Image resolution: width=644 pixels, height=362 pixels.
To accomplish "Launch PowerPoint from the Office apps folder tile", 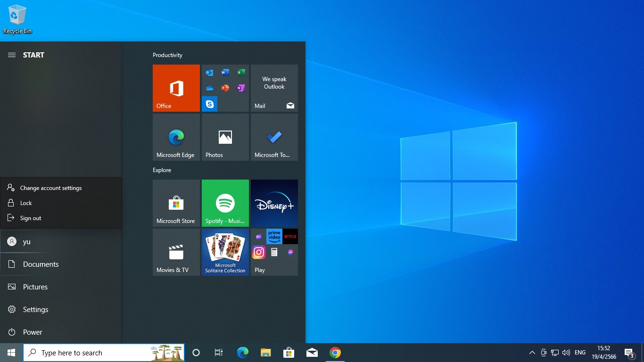I will [225, 88].
